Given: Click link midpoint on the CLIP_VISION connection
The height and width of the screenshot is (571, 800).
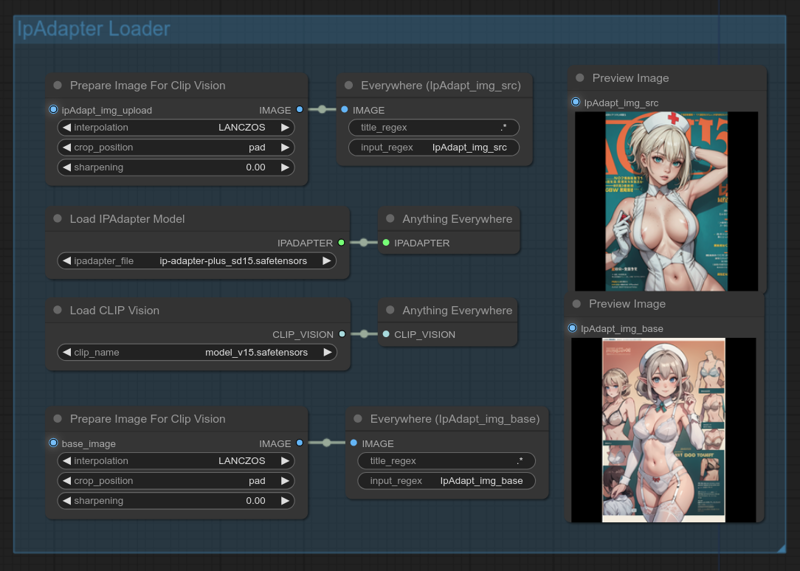Looking at the screenshot, I should tap(364, 334).
